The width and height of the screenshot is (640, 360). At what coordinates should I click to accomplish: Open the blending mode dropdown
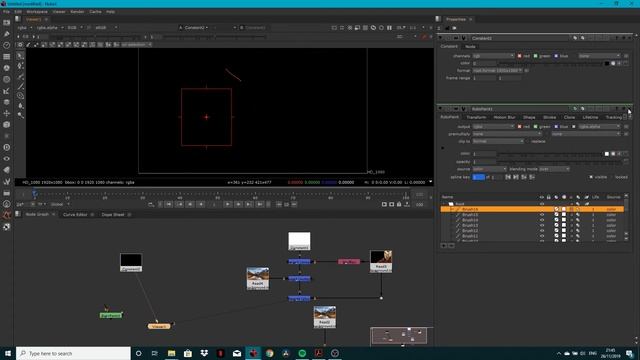(554, 169)
